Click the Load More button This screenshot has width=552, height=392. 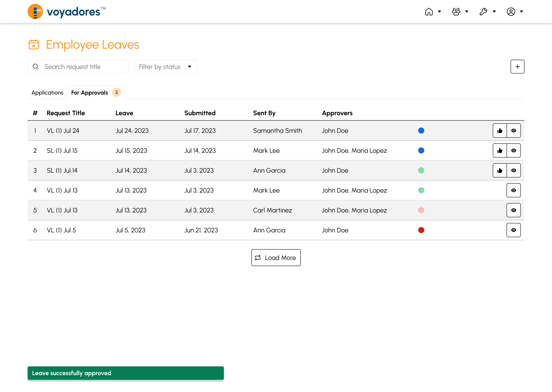276,257
